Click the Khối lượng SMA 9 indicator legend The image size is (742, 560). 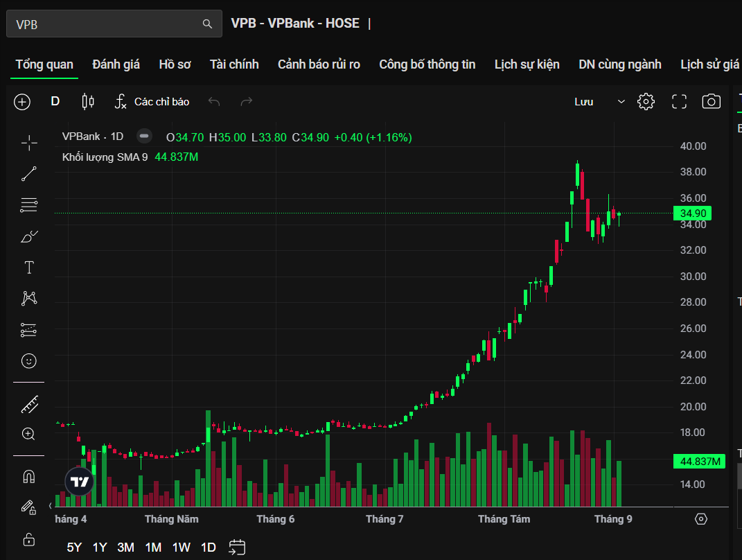point(105,157)
